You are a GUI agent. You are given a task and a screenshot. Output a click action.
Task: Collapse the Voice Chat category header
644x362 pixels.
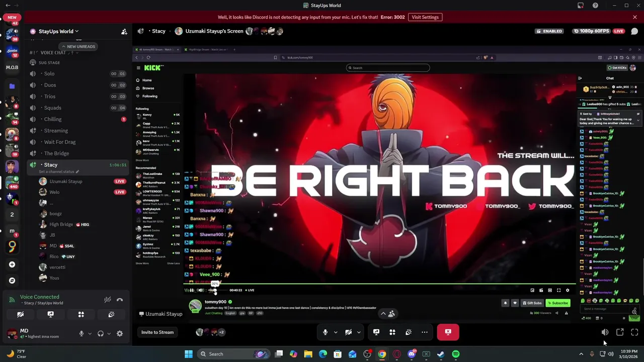(53, 53)
